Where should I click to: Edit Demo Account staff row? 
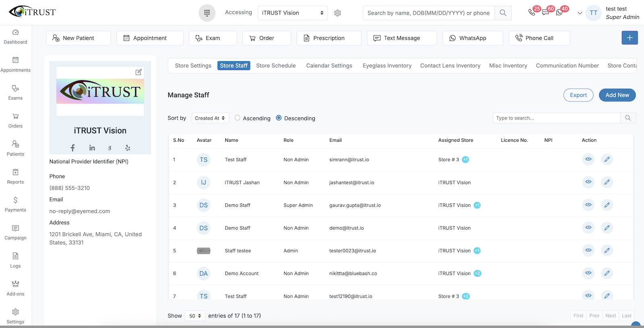tap(607, 273)
